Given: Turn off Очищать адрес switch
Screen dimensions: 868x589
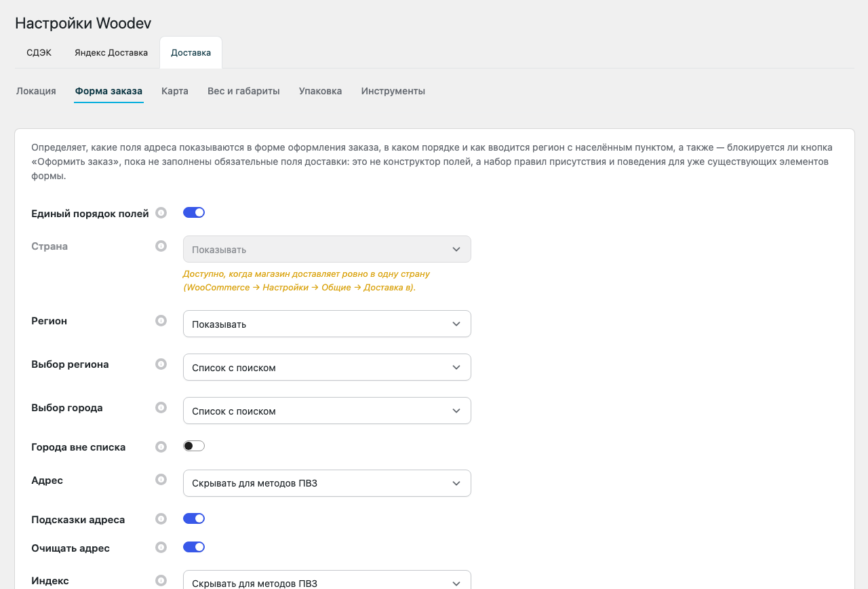Looking at the screenshot, I should tap(194, 547).
